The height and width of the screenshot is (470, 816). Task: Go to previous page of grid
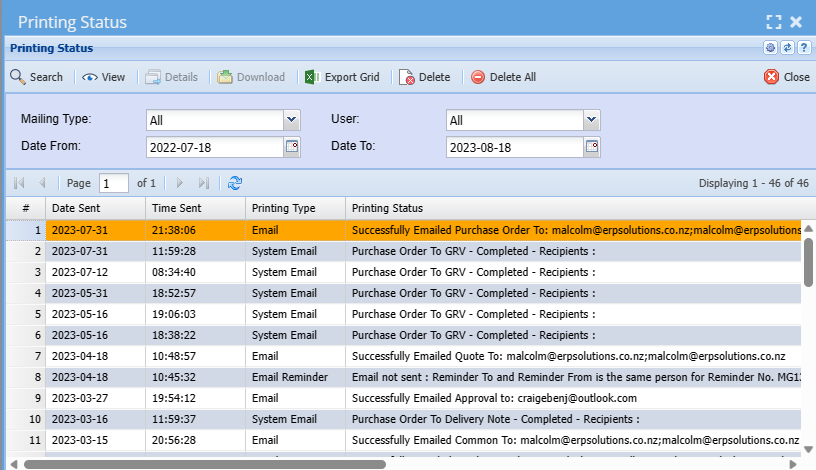click(x=42, y=183)
